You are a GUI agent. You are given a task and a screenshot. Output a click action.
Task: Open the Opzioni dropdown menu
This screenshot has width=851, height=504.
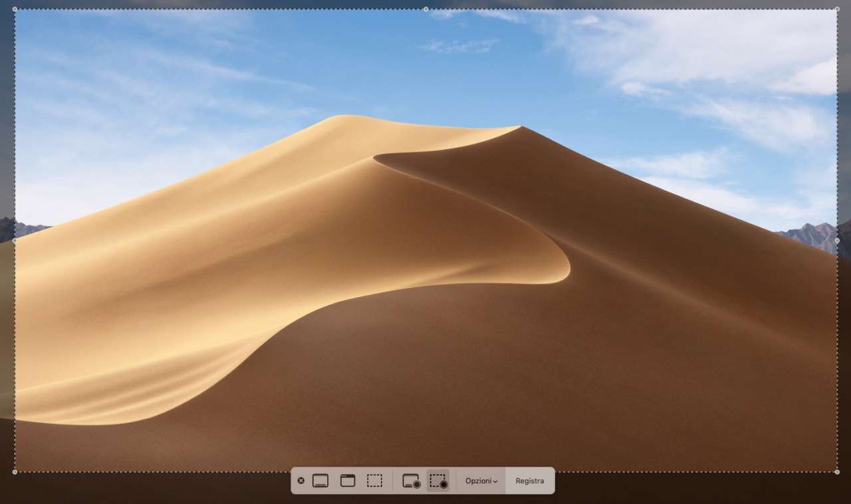[481, 481]
